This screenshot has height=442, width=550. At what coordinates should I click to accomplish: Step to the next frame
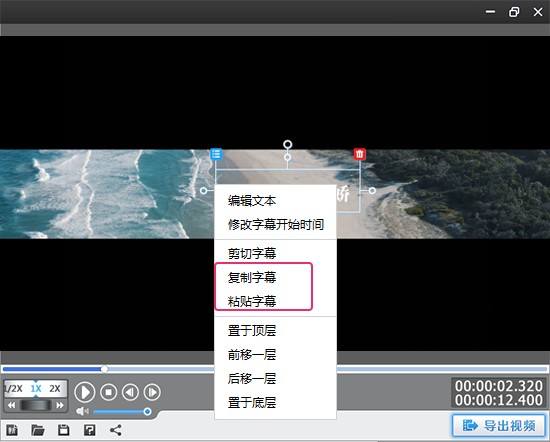pyautogui.click(x=152, y=392)
